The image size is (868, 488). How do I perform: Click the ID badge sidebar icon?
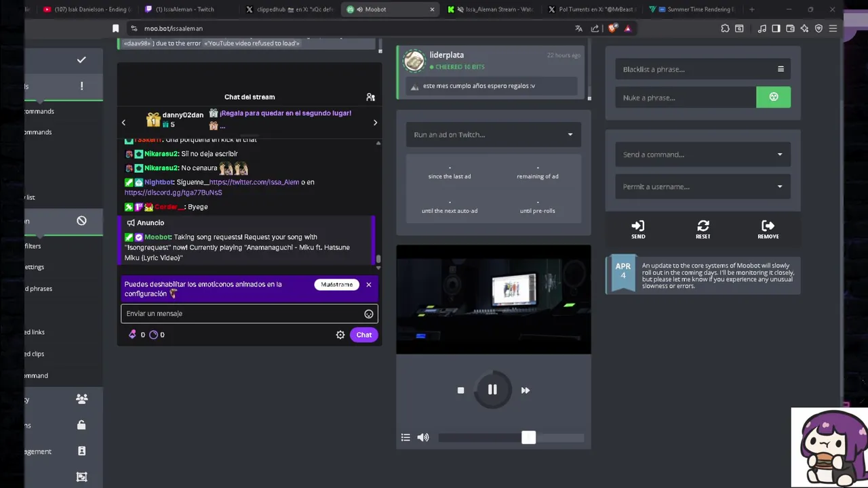coord(81,451)
